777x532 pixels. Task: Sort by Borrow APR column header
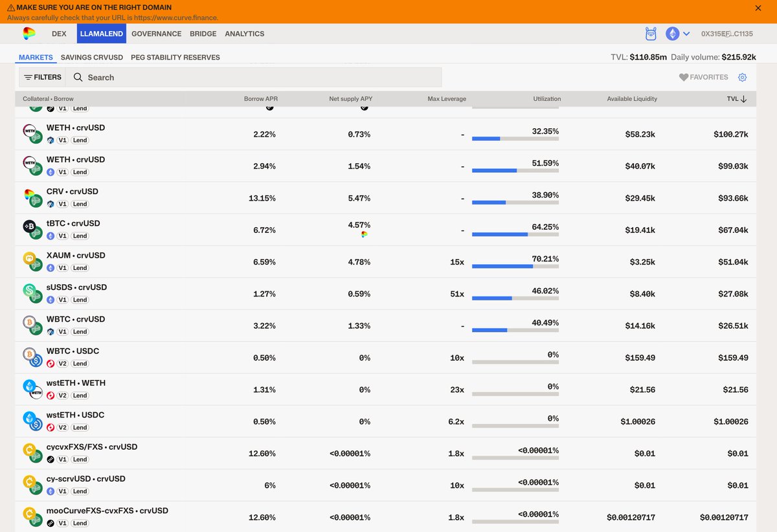click(x=261, y=99)
